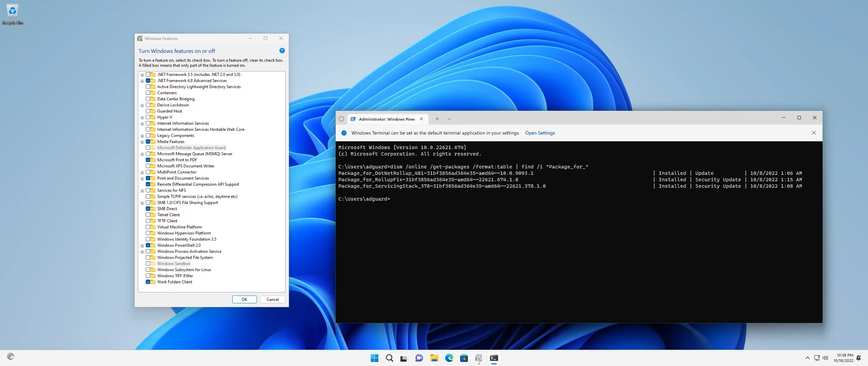Open the Microsoft Store taskbar icon
The height and width of the screenshot is (366, 868).
pyautogui.click(x=464, y=358)
